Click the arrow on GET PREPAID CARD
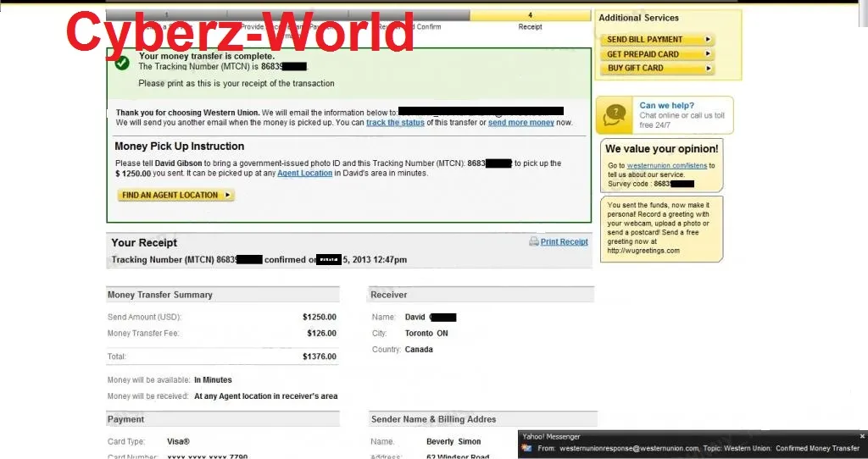Viewport: 868px width, 459px height. coord(708,54)
